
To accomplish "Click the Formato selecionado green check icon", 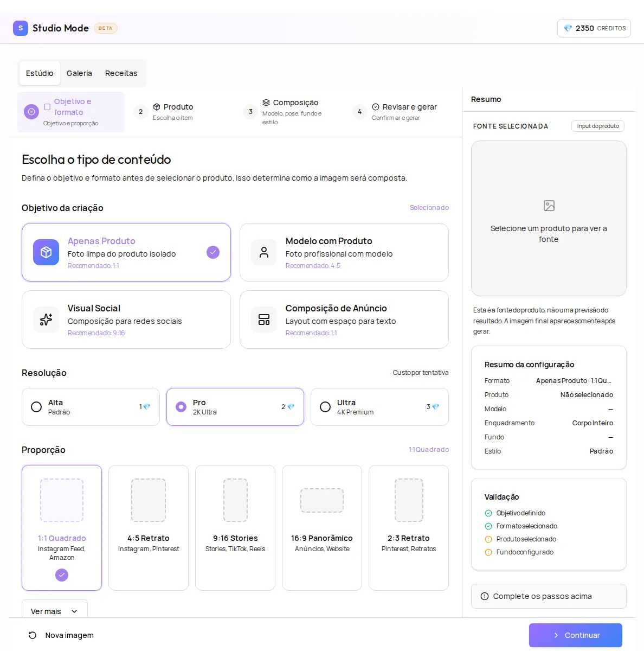I will [x=488, y=526].
